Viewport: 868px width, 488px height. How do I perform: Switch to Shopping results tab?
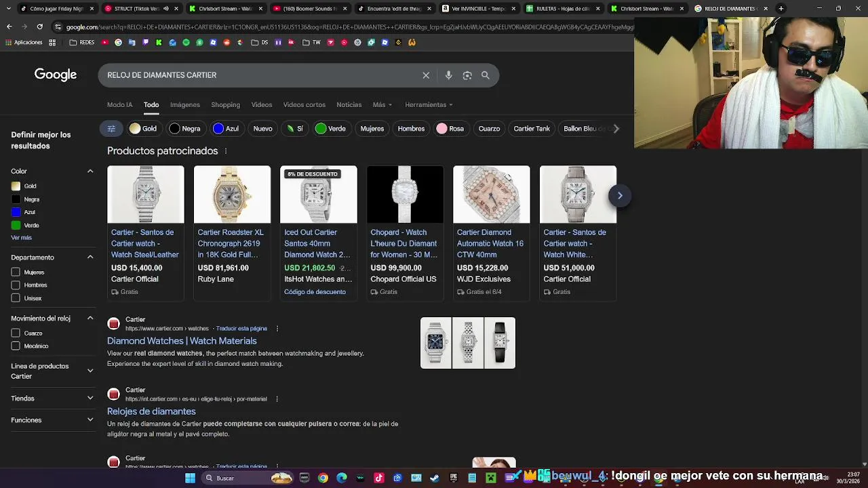point(225,105)
